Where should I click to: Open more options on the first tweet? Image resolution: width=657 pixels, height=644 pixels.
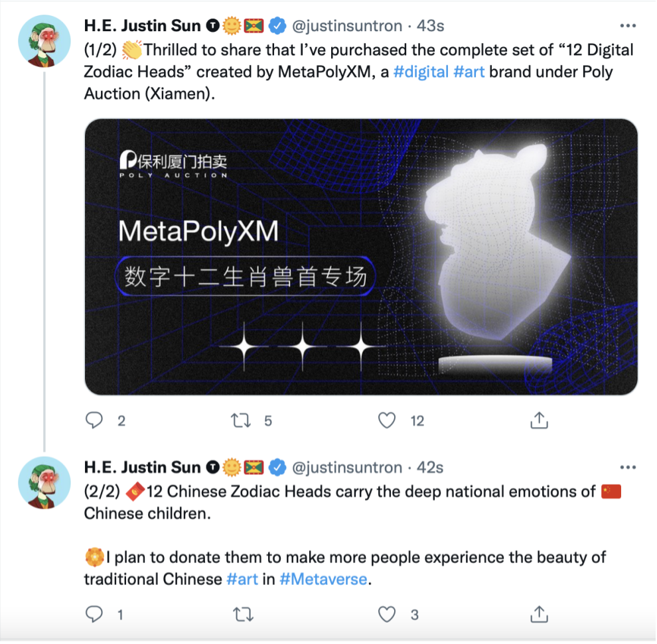(627, 27)
